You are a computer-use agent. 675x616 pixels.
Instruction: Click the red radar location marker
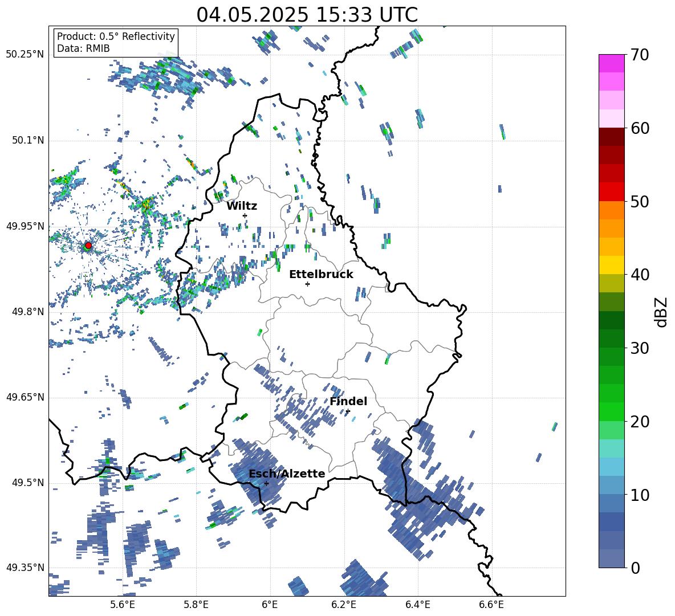point(88,246)
